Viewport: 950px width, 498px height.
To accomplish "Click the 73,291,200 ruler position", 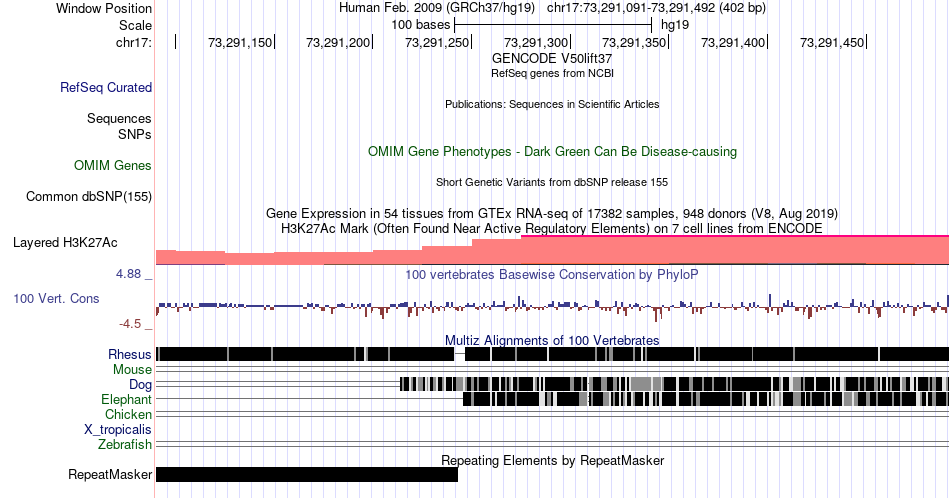I will (338, 42).
